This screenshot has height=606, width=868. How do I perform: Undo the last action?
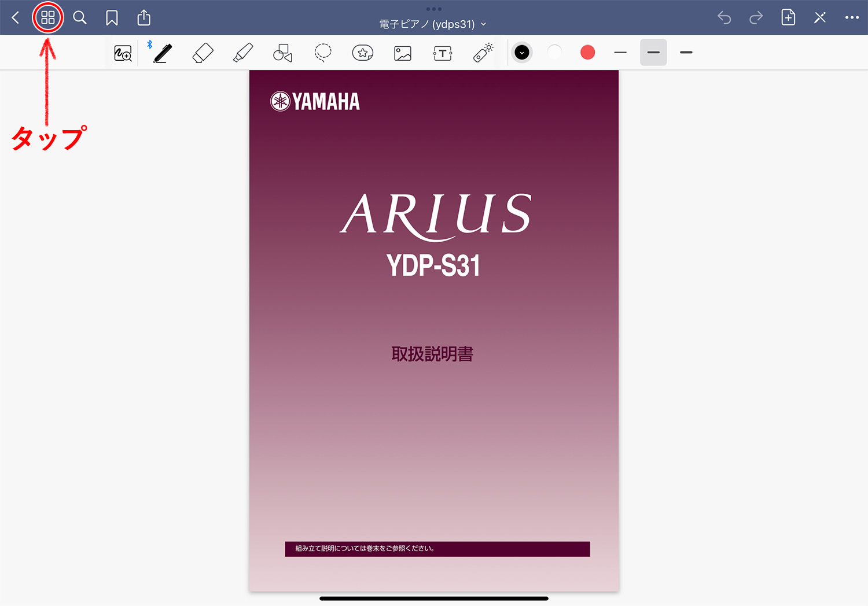point(724,18)
